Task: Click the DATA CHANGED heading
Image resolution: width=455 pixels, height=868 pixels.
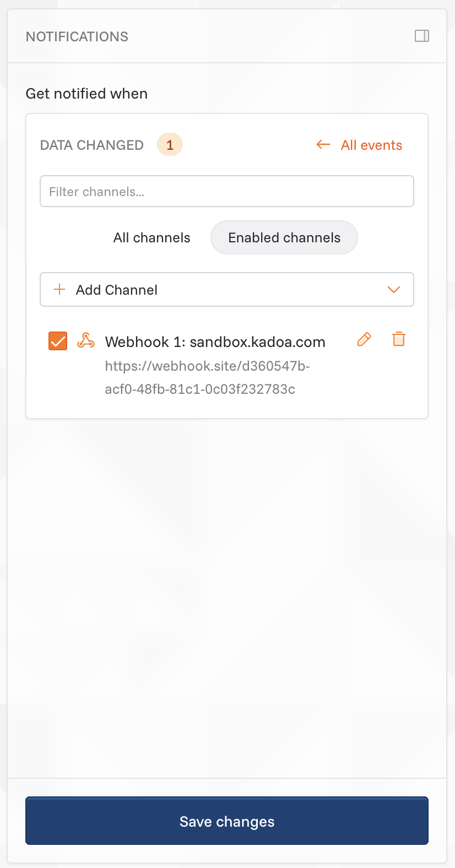Action: click(92, 145)
